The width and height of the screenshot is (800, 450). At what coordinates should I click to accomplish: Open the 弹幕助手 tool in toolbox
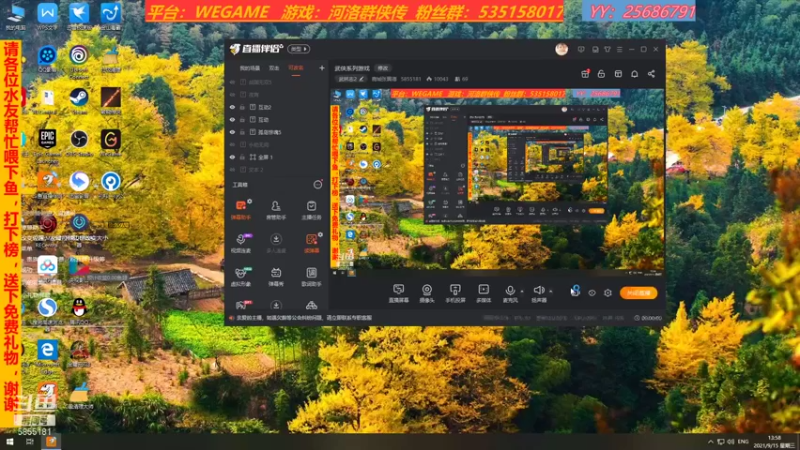click(x=241, y=209)
